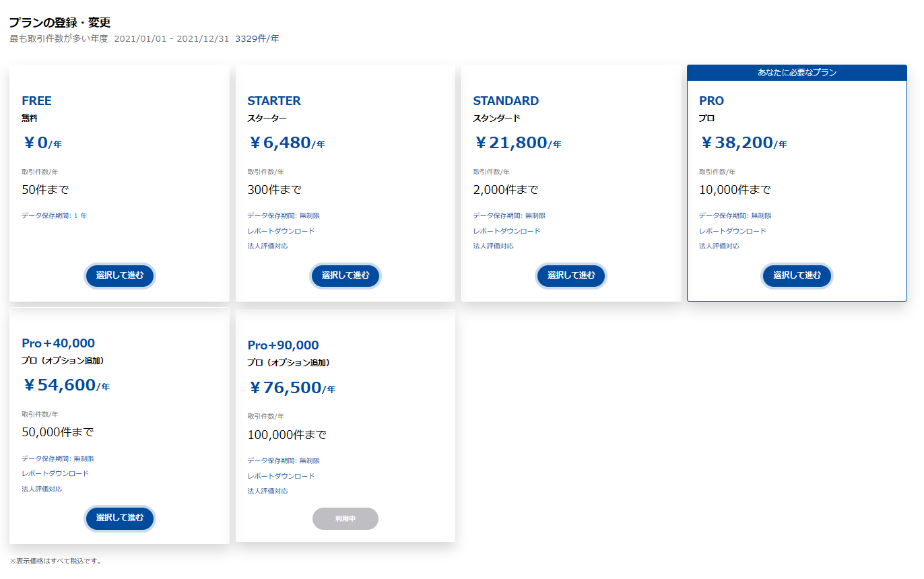
Task: Click データ保存期間: 無制限 on Pro+90,000
Action: (283, 461)
